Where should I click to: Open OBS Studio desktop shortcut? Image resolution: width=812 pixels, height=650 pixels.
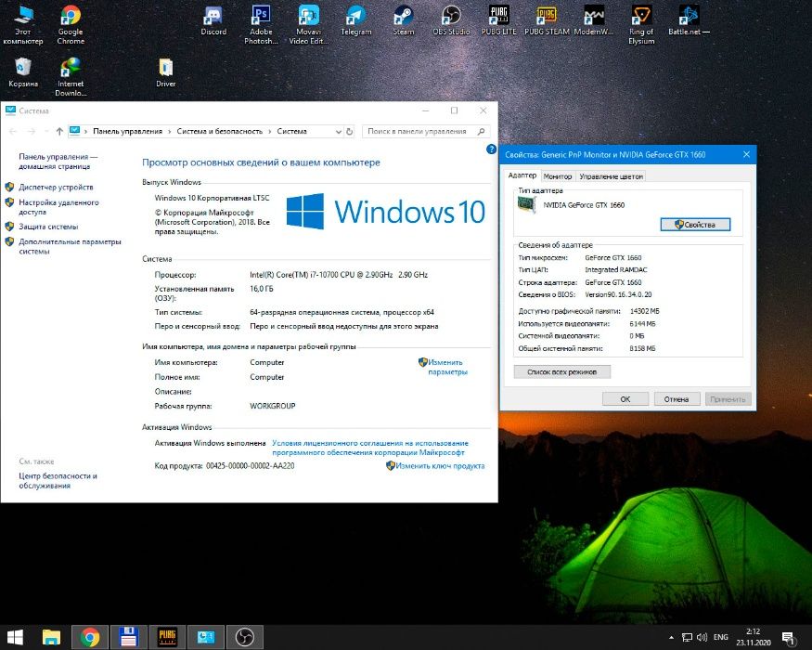tap(451, 20)
